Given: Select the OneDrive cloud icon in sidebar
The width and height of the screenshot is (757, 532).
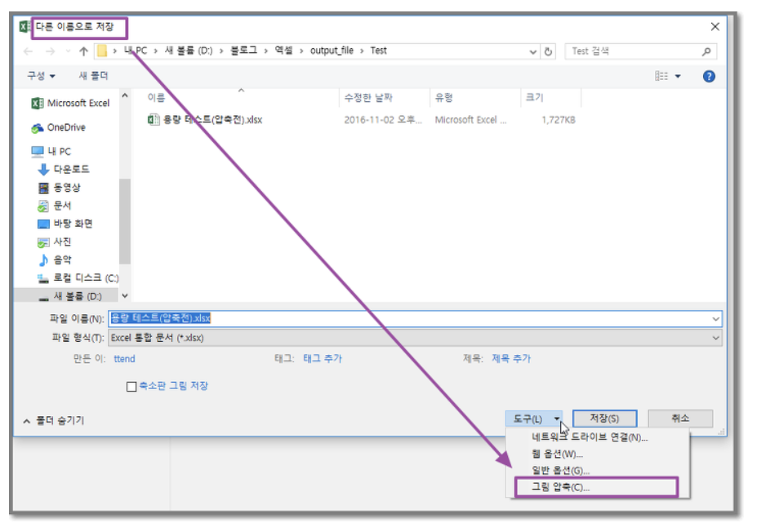Looking at the screenshot, I should click(38, 128).
